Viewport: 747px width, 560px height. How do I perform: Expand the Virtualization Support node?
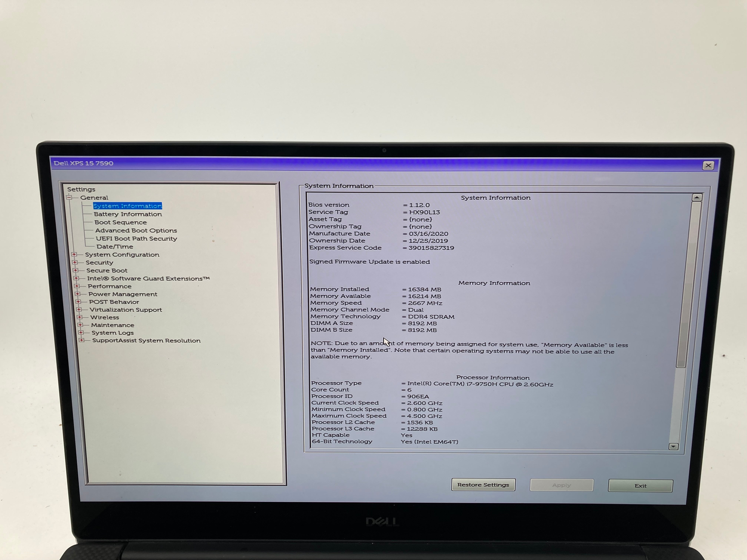(x=79, y=309)
